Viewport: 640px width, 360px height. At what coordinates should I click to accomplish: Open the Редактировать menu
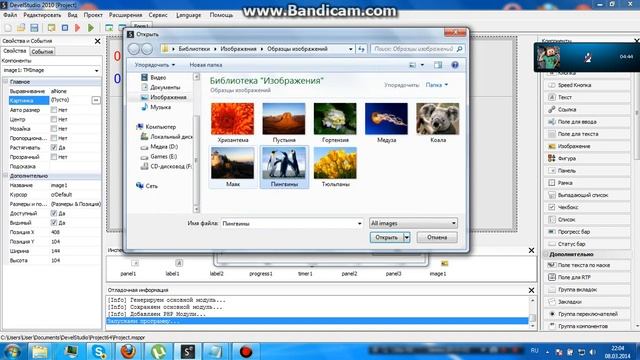(x=42, y=15)
